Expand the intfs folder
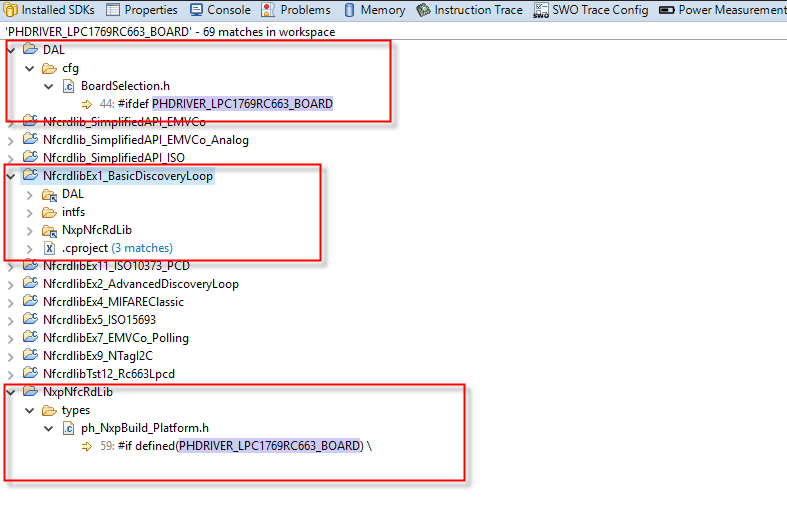The width and height of the screenshot is (787, 512). (x=30, y=213)
